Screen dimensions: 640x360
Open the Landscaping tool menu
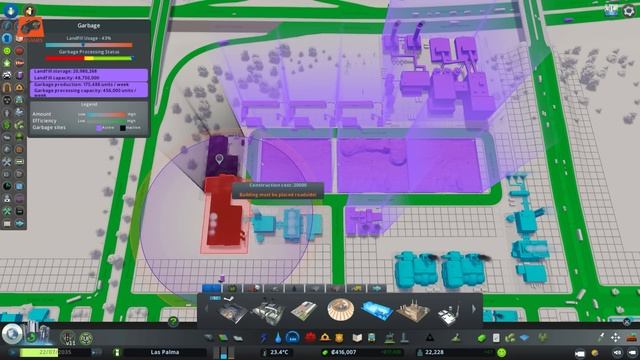(x=456, y=338)
